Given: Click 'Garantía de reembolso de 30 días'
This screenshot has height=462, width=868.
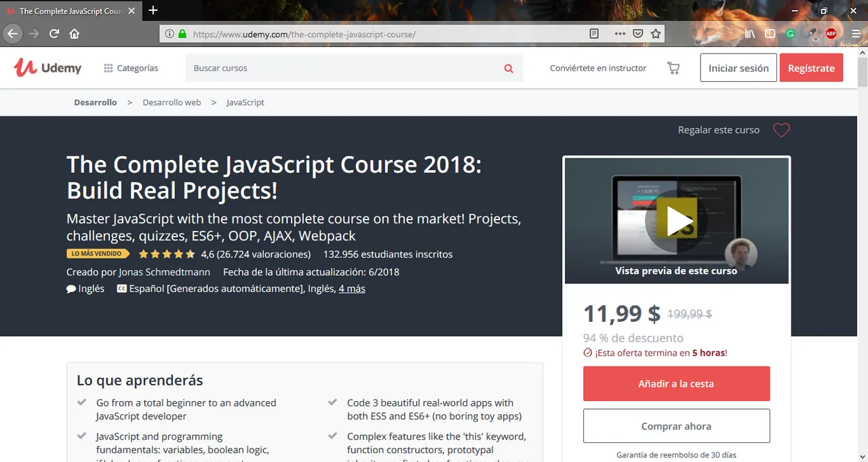Looking at the screenshot, I should pyautogui.click(x=676, y=455).
